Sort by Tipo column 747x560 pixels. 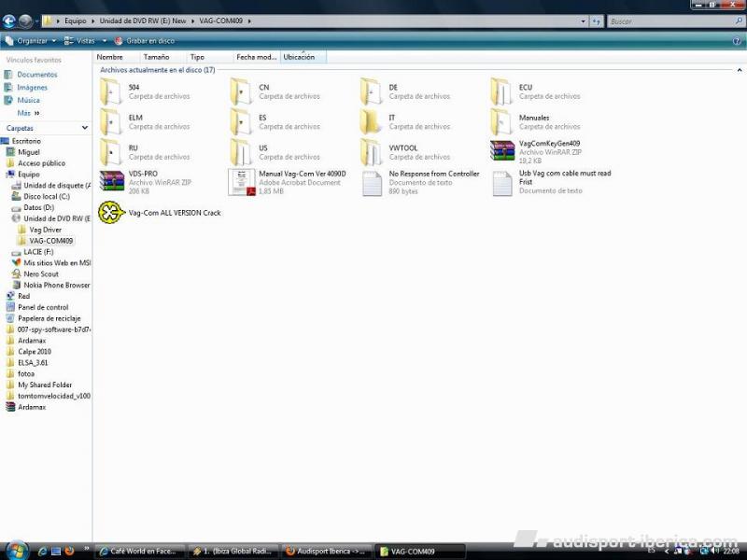(209, 57)
